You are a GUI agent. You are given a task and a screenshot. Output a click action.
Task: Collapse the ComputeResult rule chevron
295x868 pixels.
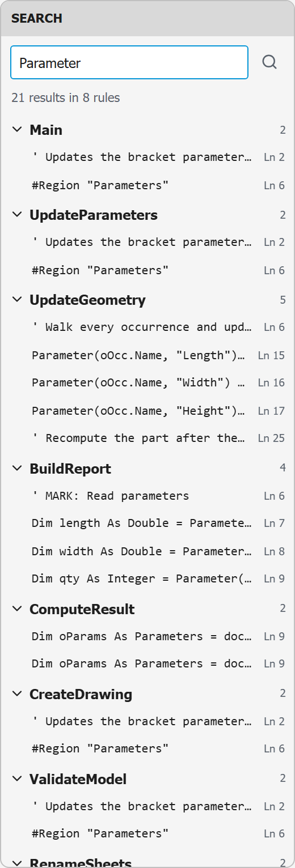[x=16, y=609]
